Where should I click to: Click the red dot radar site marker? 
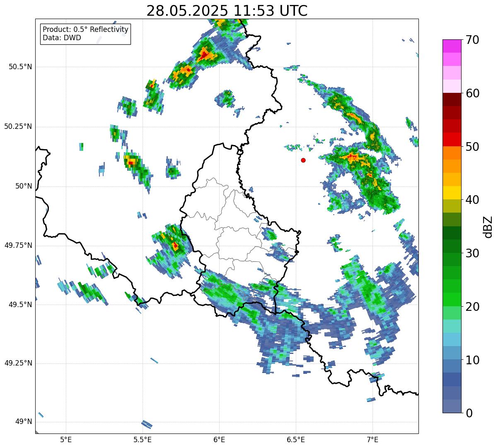click(x=303, y=160)
